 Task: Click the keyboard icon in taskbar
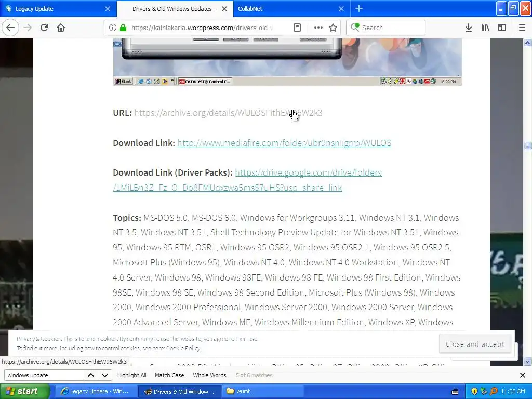[455, 392]
